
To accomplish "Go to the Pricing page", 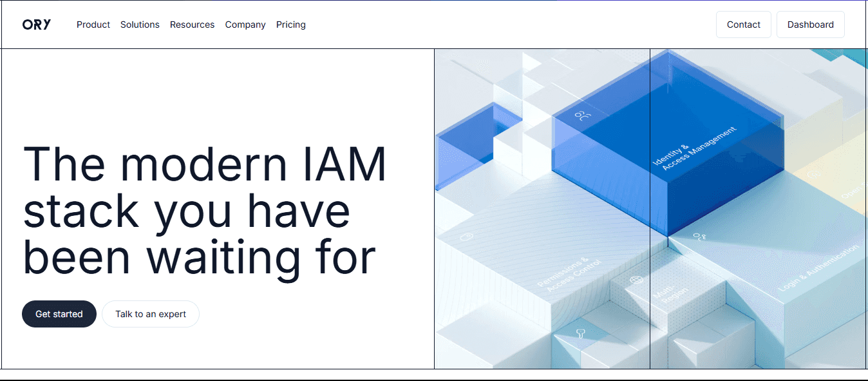I will pyautogui.click(x=291, y=24).
